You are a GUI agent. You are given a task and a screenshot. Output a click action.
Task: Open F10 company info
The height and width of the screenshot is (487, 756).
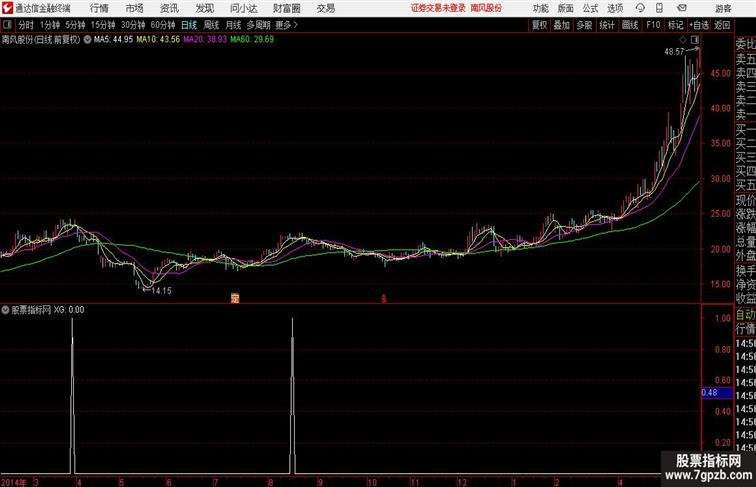[653, 25]
